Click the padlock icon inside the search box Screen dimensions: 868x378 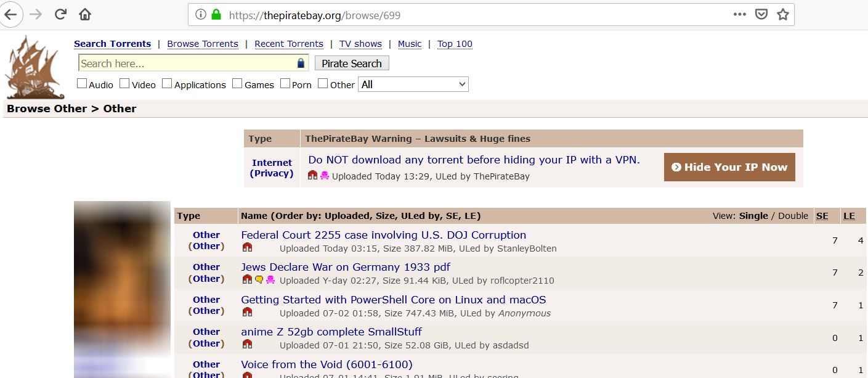pos(301,64)
